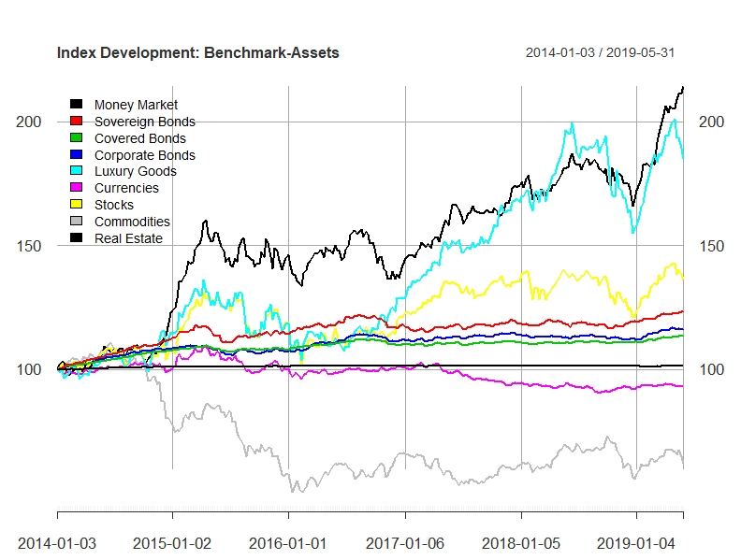
Task: Click the black Money Market legend swatch
Action: 76,105
